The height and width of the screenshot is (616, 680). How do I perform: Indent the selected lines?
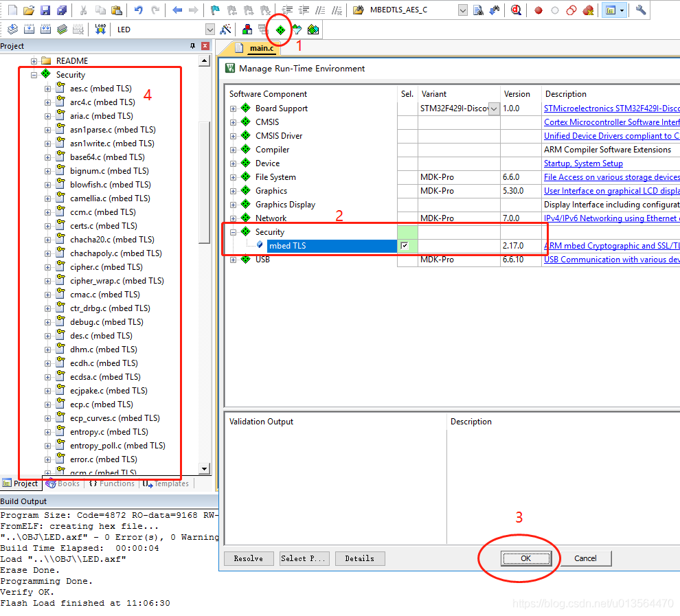[x=287, y=10]
